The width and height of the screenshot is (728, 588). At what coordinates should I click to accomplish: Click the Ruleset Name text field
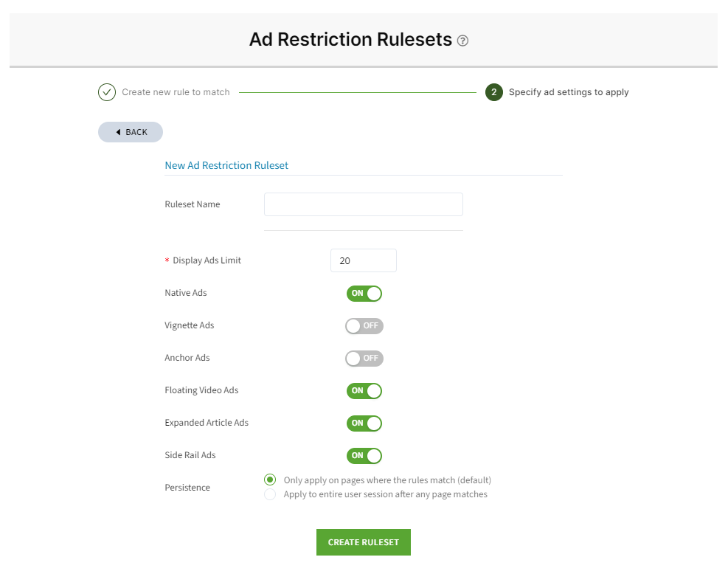363,204
